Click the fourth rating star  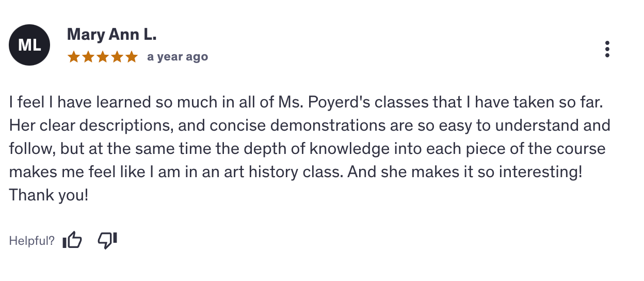pos(117,57)
